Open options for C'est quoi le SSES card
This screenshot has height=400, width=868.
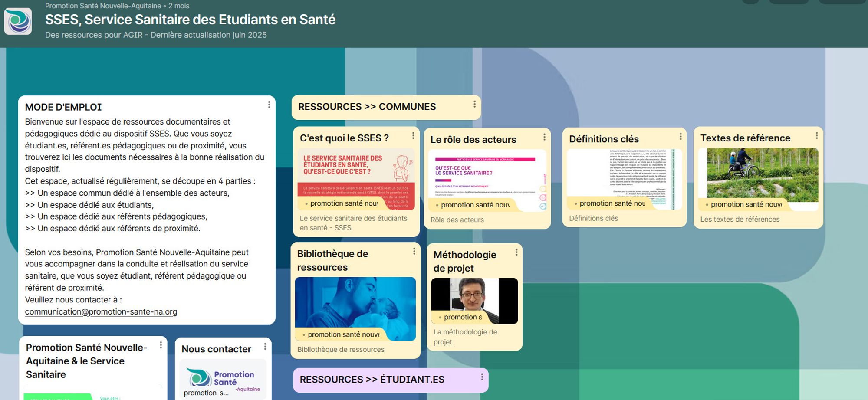(x=413, y=135)
